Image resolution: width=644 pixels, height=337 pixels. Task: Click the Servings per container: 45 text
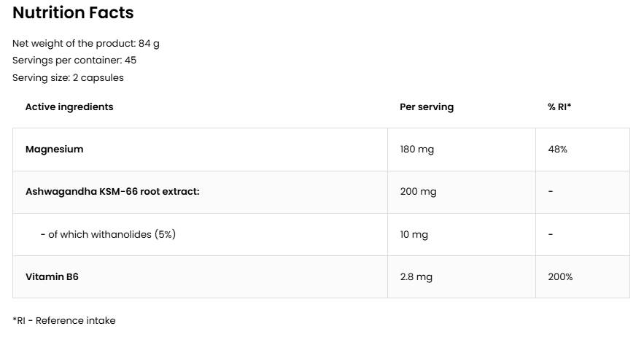click(74, 61)
